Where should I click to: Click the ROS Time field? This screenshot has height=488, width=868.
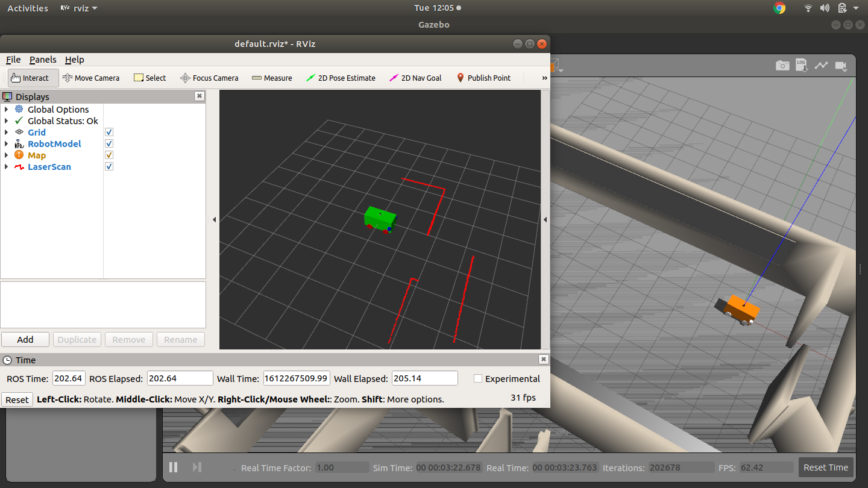[x=69, y=378]
